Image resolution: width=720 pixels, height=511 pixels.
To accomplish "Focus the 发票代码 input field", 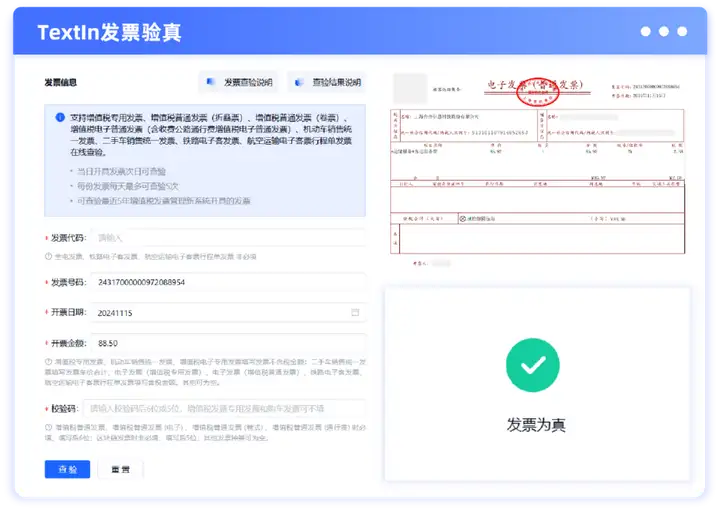I will click(x=228, y=238).
